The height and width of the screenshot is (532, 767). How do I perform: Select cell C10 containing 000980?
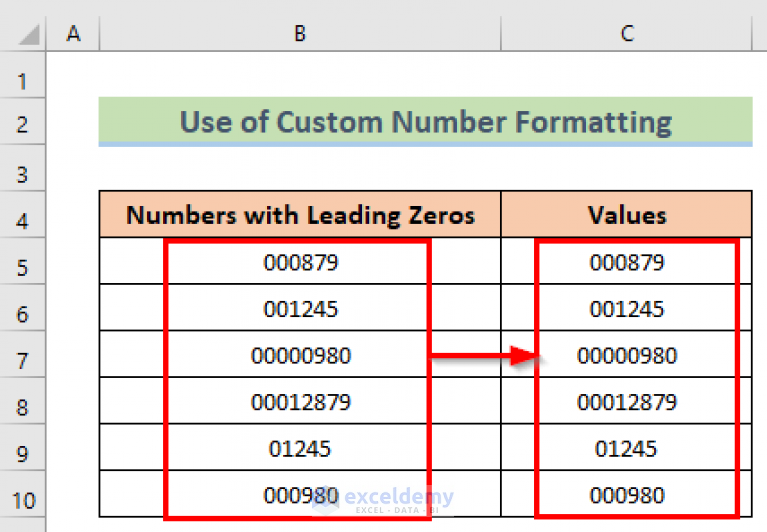(x=627, y=494)
